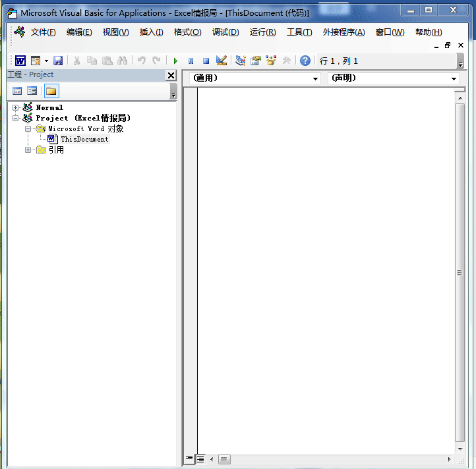
Task: Minimize the inner code window
Action: [436, 46]
